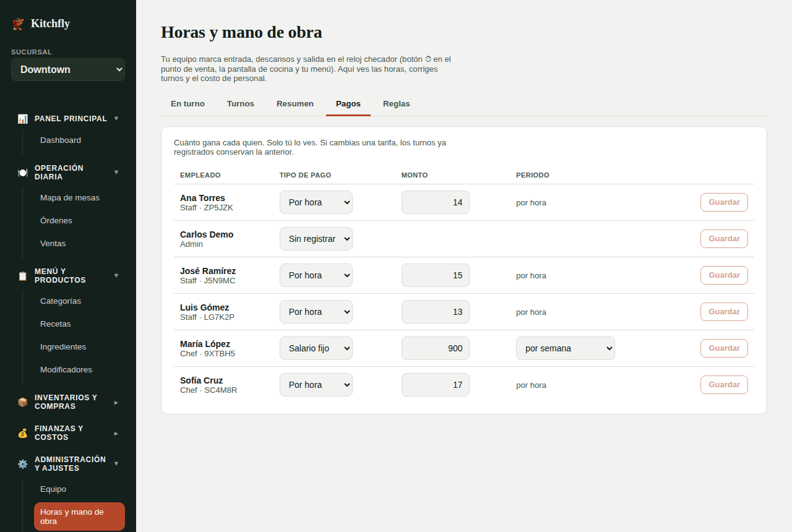Click Guardar for José Ramírez
This screenshot has height=532, width=792.
(724, 275)
